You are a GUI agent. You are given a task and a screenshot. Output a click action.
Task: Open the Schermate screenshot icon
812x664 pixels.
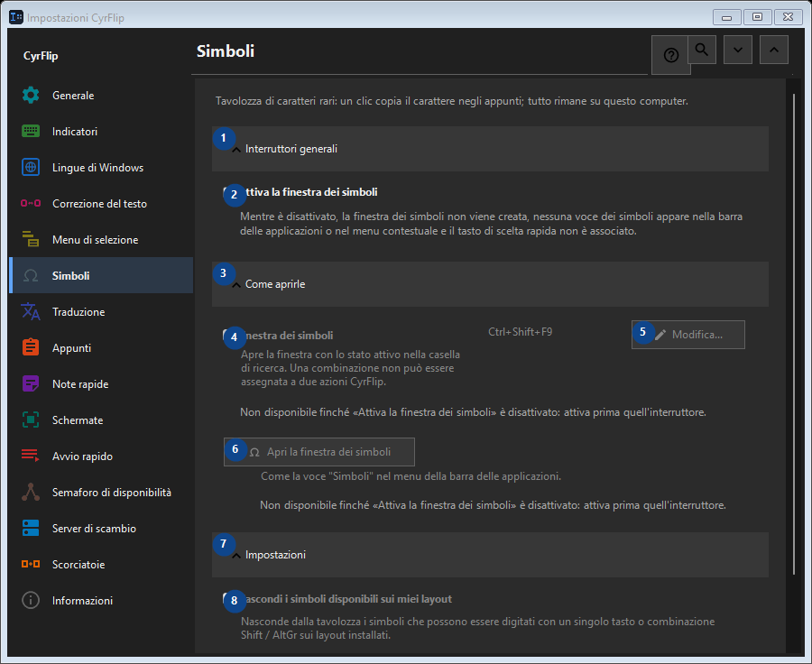(31, 420)
